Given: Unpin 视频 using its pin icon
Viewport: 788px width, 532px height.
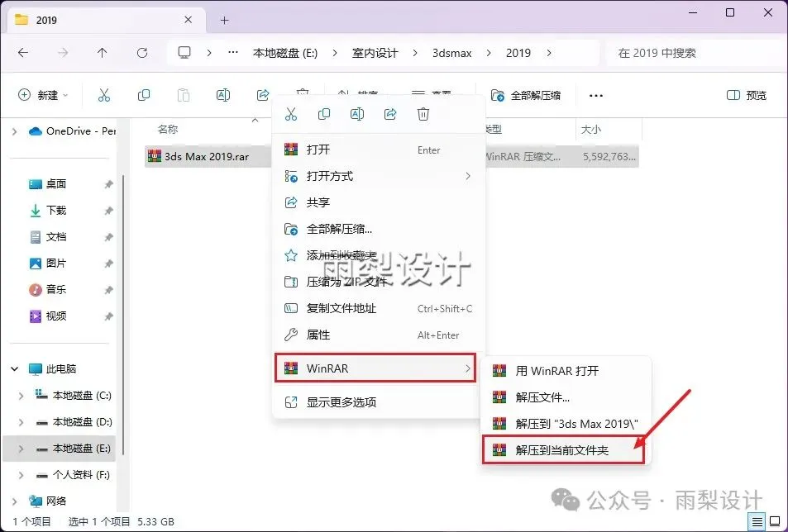Looking at the screenshot, I should click(108, 316).
